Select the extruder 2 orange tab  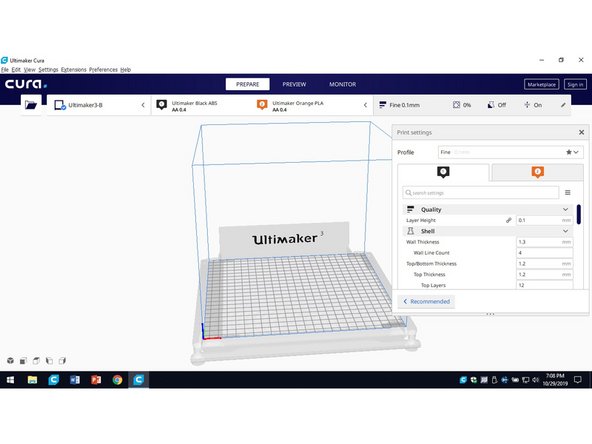coord(538,172)
